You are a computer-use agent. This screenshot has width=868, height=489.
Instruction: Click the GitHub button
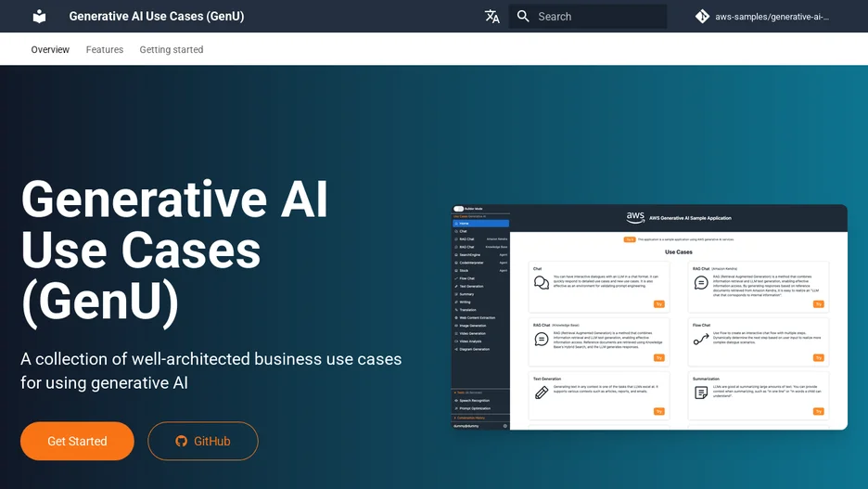202,442
